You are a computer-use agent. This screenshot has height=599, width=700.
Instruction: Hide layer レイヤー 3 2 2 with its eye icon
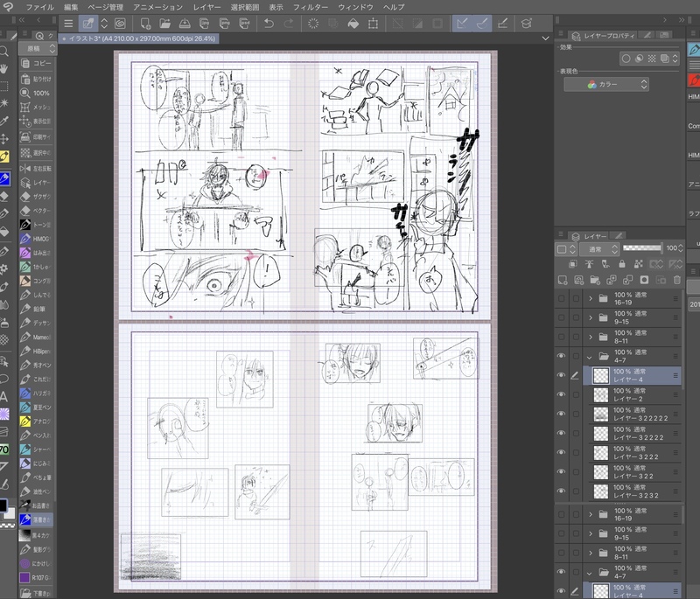[x=561, y=471]
